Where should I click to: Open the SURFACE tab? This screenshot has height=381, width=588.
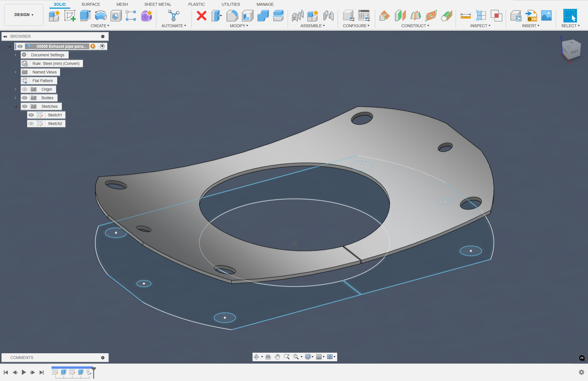[x=91, y=4]
